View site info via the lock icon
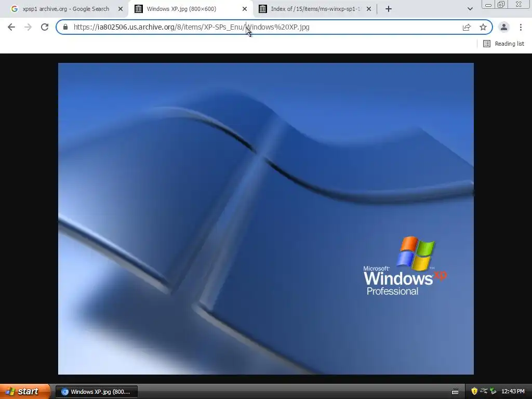Screen dimensions: 532x399 tap(65, 27)
